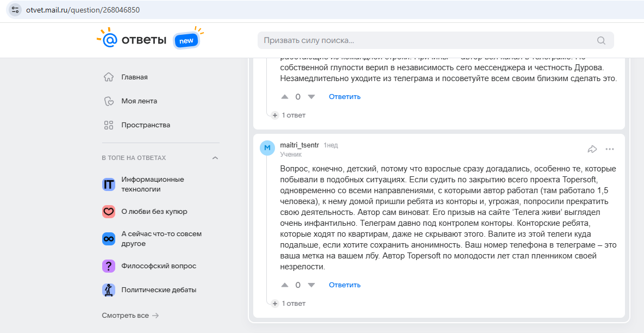
Task: Click the magnifier search icon
Action: click(x=601, y=40)
